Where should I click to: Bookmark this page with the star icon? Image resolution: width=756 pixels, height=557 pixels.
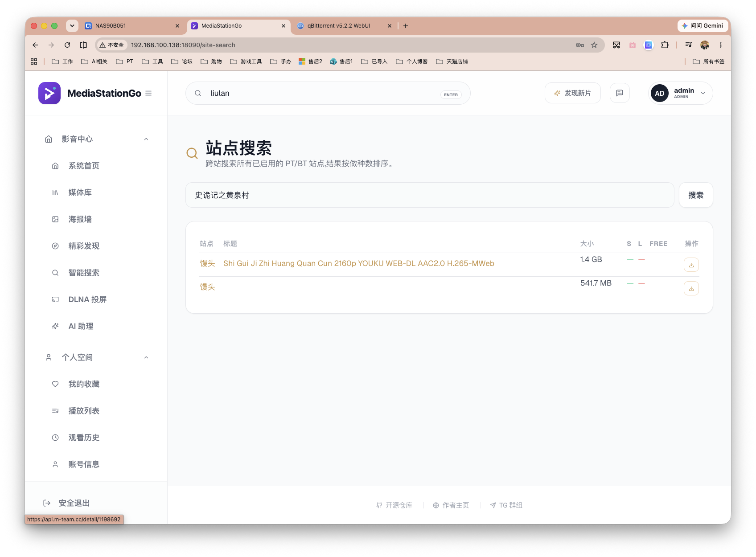594,45
